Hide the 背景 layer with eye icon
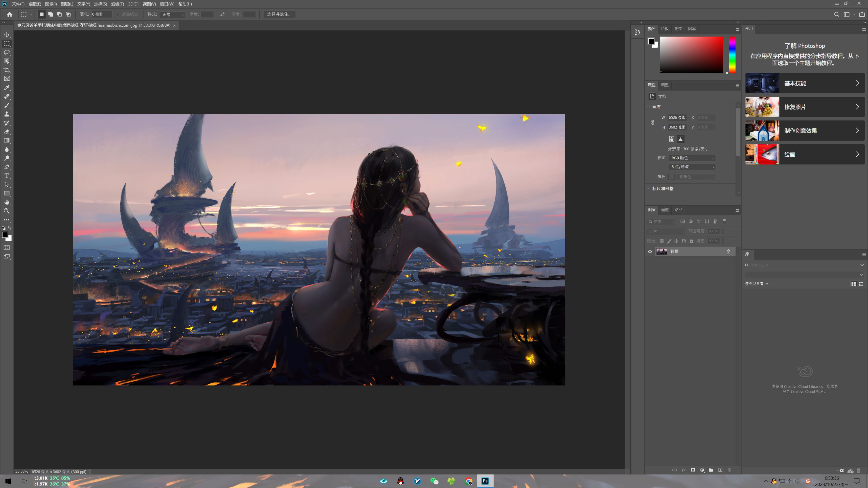868x488 pixels. (x=650, y=252)
